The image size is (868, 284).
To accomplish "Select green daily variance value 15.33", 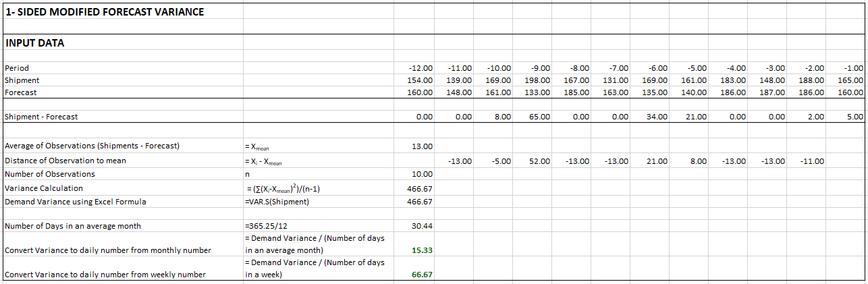I will tap(414, 244).
